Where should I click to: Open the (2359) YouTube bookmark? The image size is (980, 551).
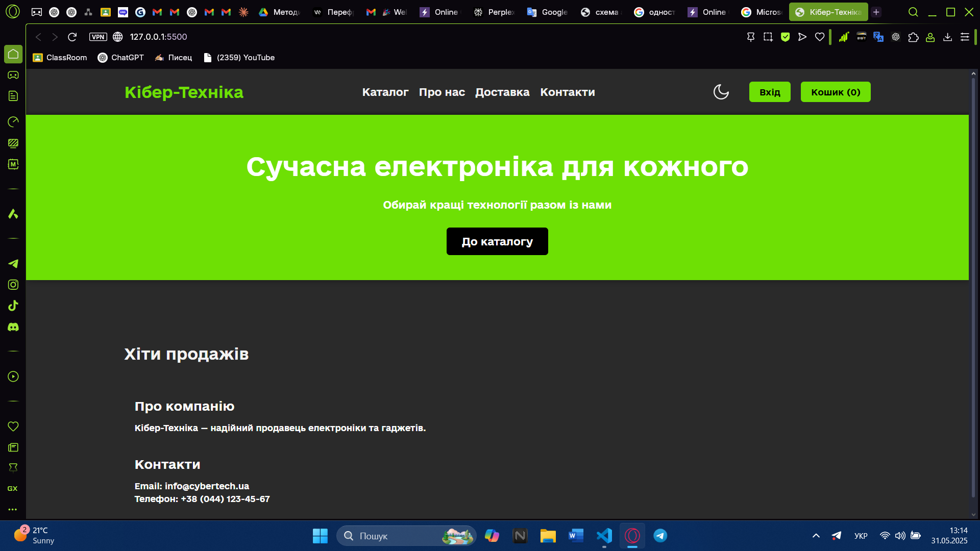pyautogui.click(x=239, y=58)
